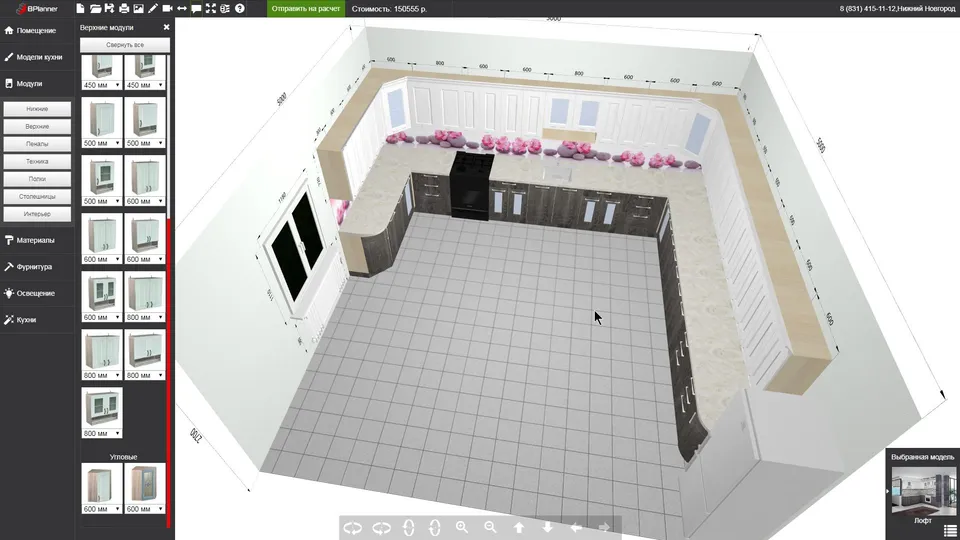Open the Освещение menu section

(37, 293)
